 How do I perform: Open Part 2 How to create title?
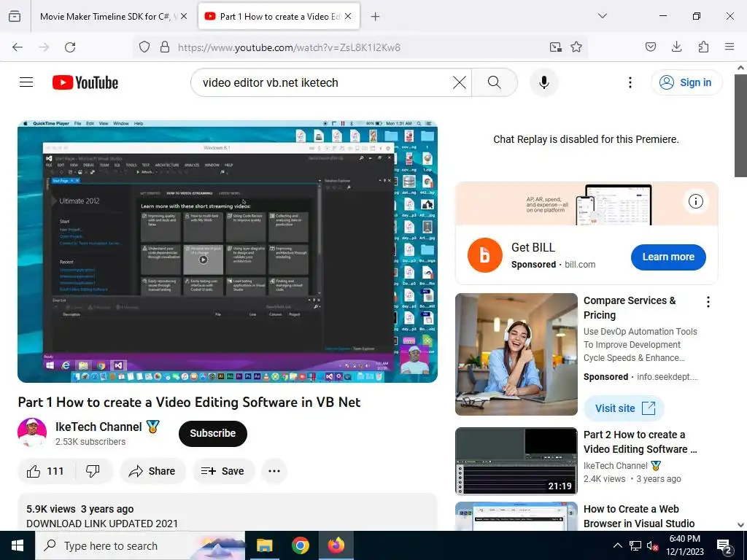pyautogui.click(x=640, y=442)
